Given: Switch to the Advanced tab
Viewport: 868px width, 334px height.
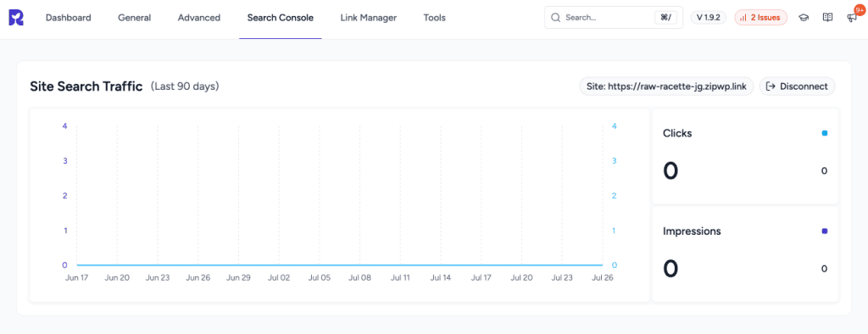Looking at the screenshot, I should click(198, 18).
